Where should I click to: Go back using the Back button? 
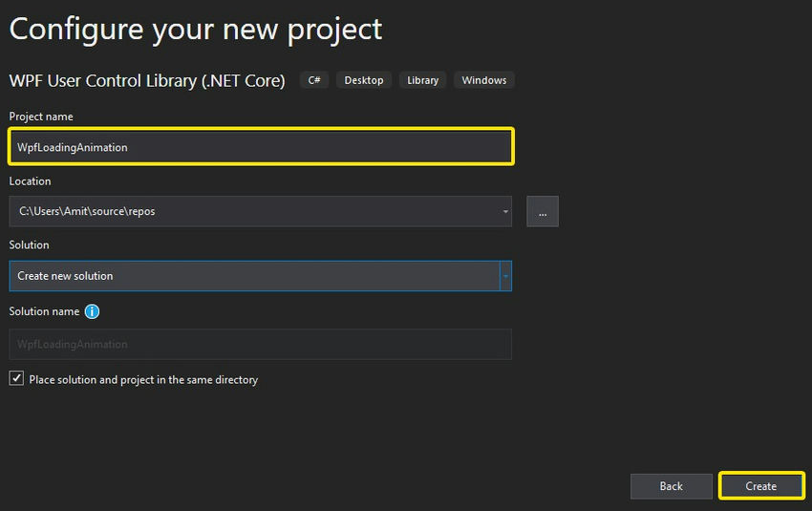click(671, 486)
